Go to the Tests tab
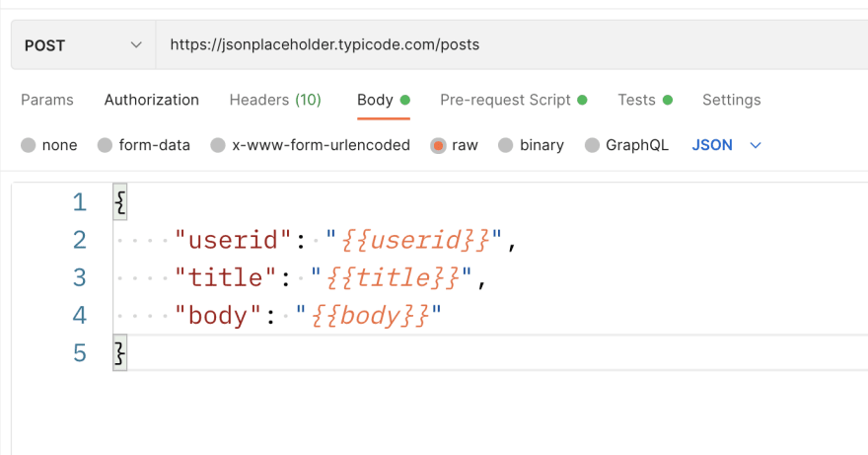The height and width of the screenshot is (455, 868). (645, 100)
